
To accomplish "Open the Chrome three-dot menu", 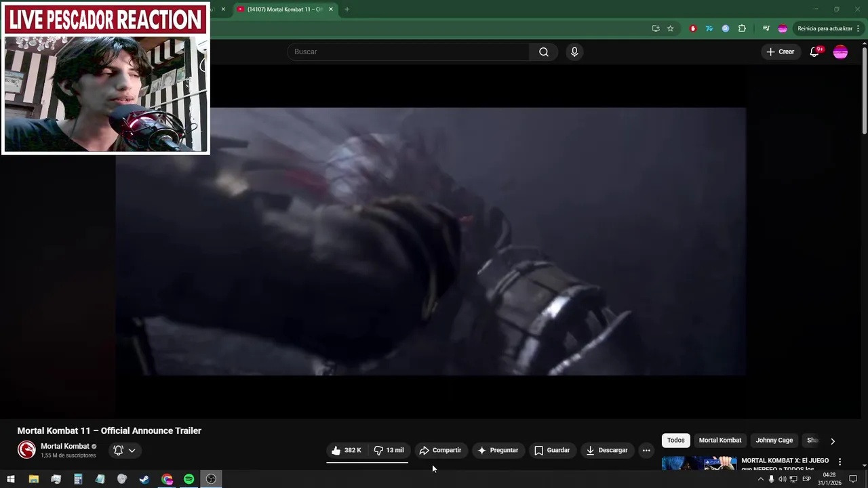I will [x=859, y=28].
